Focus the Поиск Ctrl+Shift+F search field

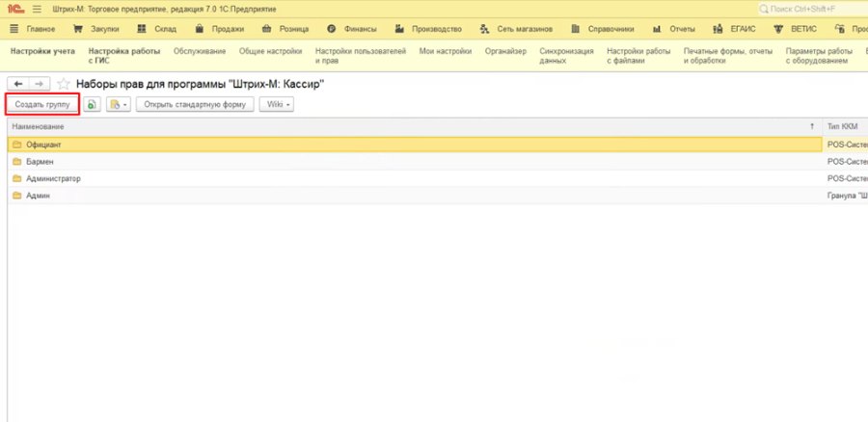[811, 9]
